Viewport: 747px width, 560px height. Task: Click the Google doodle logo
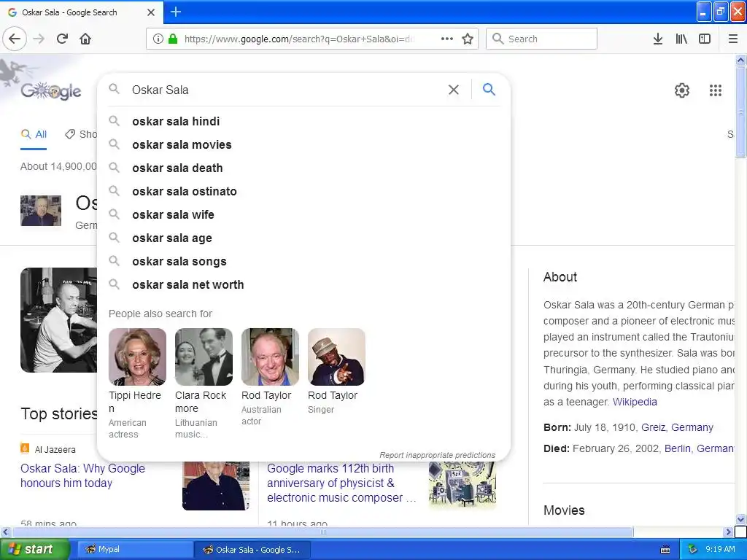[x=50, y=90]
